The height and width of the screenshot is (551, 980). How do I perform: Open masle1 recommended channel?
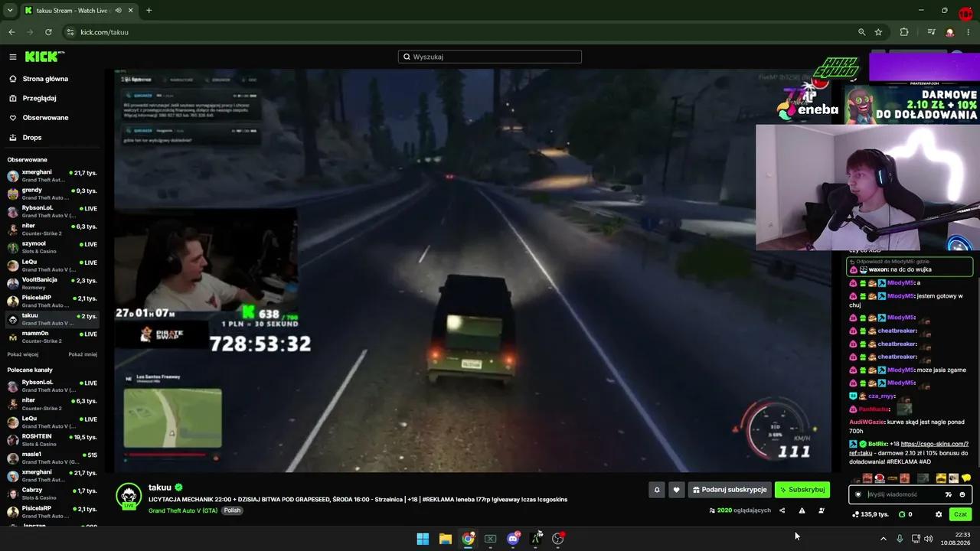click(x=52, y=458)
